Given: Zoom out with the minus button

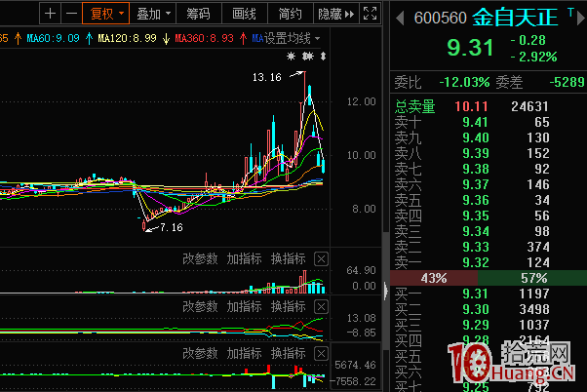Looking at the screenshot, I should pyautogui.click(x=71, y=14).
